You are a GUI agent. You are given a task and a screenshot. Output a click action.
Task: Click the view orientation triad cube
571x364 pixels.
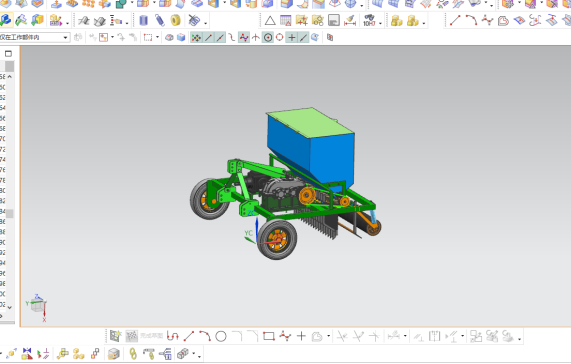[x=37, y=305]
